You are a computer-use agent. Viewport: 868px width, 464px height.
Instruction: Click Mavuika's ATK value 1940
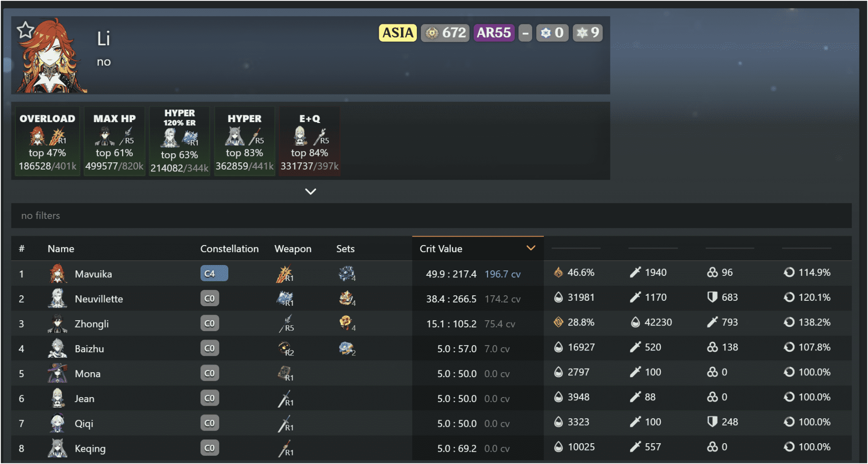(x=656, y=272)
